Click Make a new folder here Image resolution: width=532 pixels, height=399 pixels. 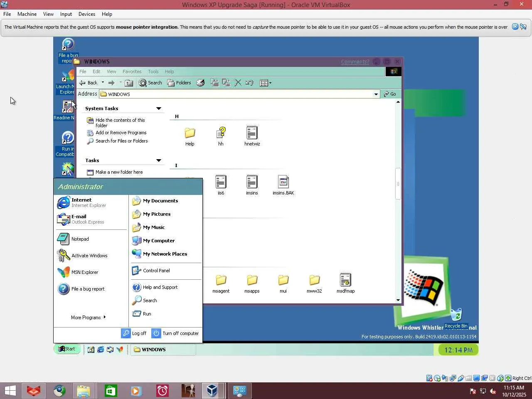tap(119, 172)
